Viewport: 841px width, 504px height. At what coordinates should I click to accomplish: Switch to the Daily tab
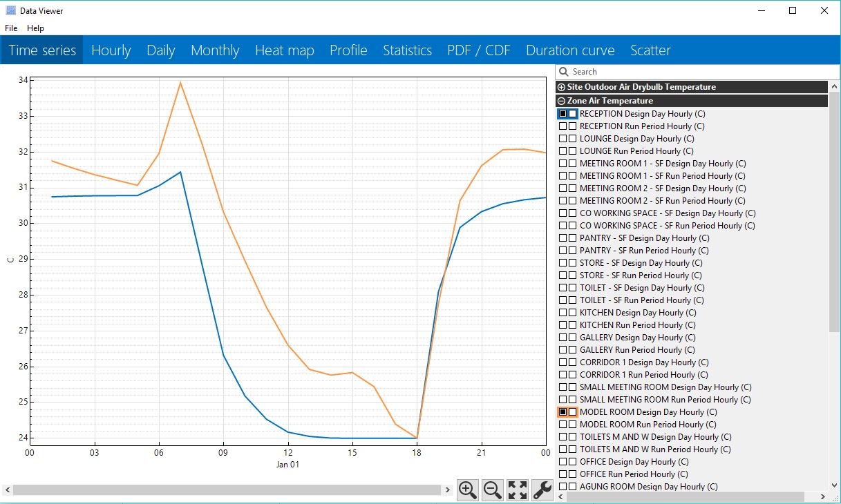click(160, 50)
